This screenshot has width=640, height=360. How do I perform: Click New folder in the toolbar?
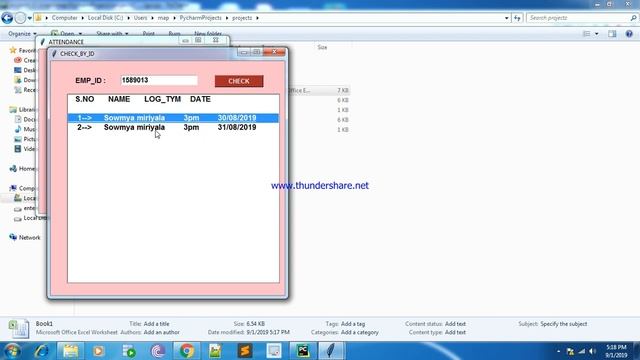pyautogui.click(x=208, y=33)
